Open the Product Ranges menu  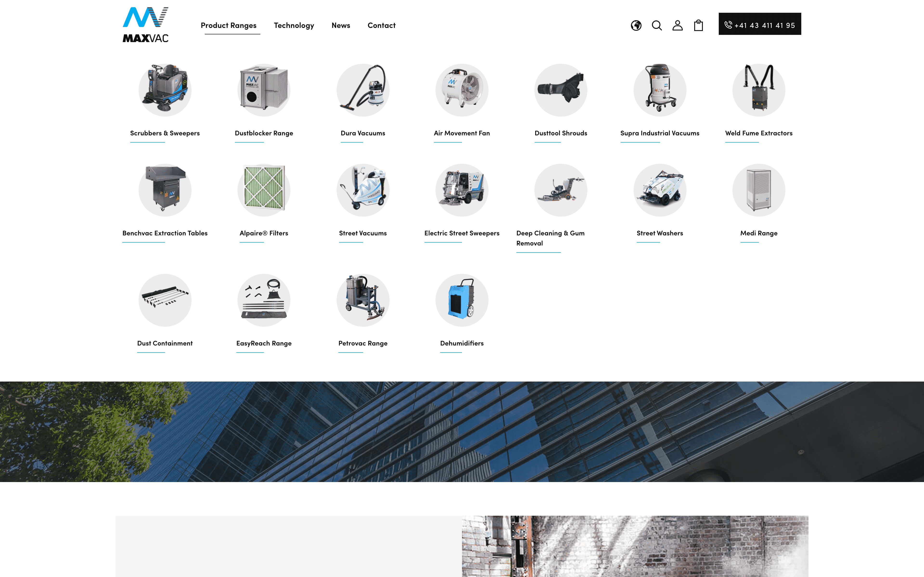click(228, 25)
